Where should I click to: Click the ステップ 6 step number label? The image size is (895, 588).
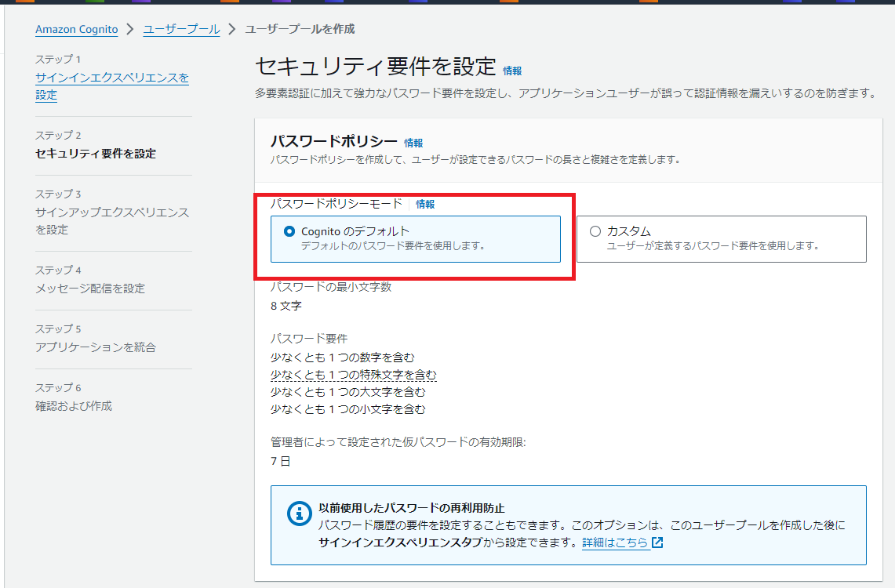click(58, 388)
